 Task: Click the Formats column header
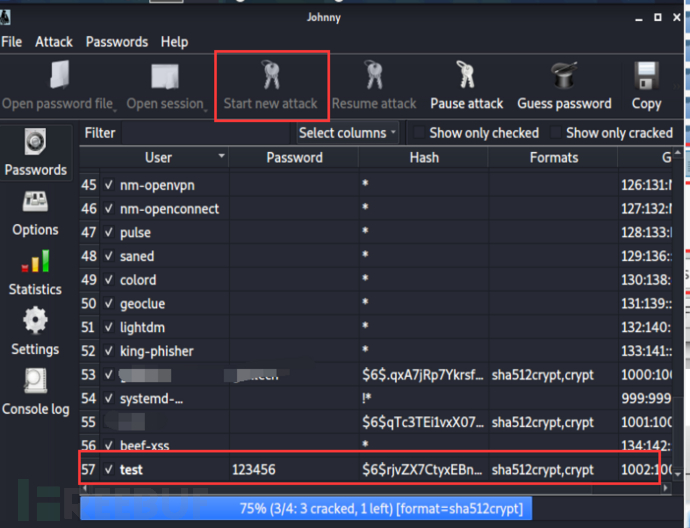553,158
